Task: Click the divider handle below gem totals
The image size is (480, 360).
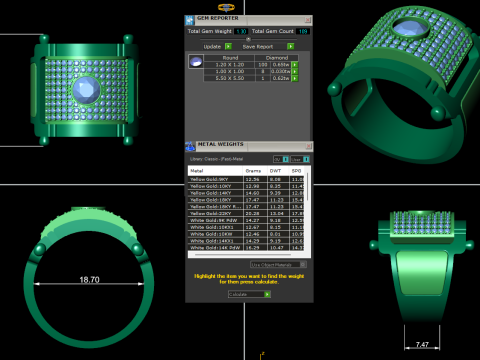Action: point(248,39)
